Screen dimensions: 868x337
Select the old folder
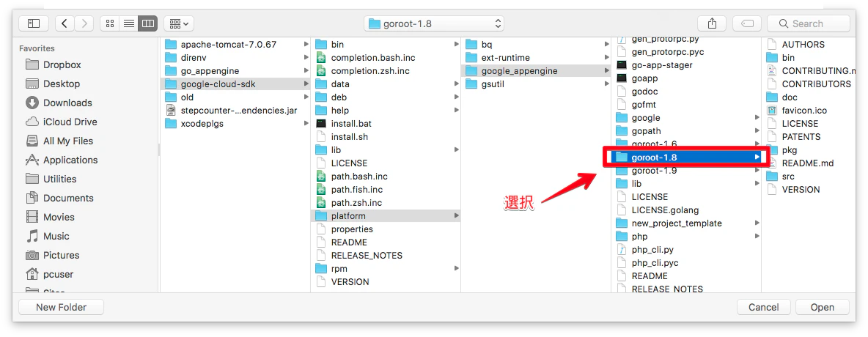tap(236, 97)
